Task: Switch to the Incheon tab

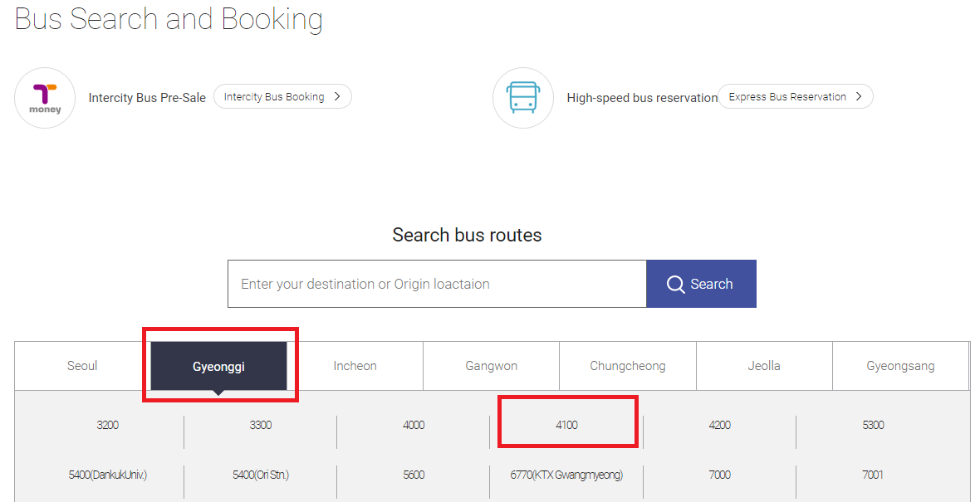Action: point(355,366)
